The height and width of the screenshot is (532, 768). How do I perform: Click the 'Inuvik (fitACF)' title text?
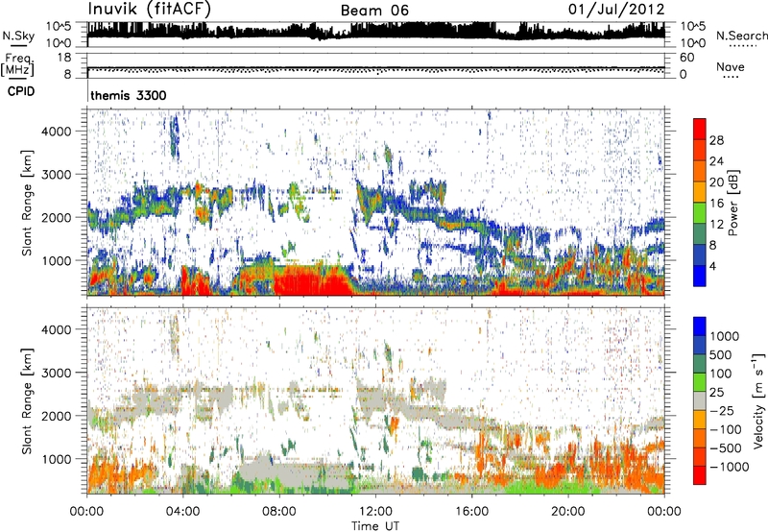pyautogui.click(x=150, y=10)
